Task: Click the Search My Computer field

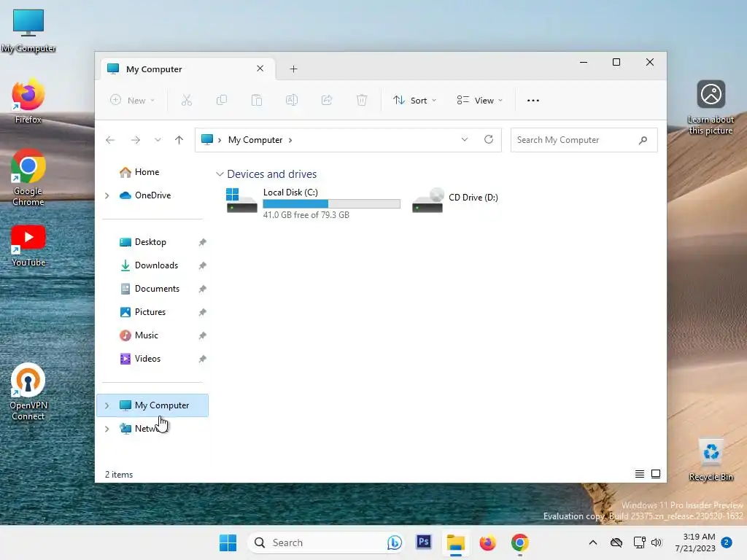Action: coord(584,140)
